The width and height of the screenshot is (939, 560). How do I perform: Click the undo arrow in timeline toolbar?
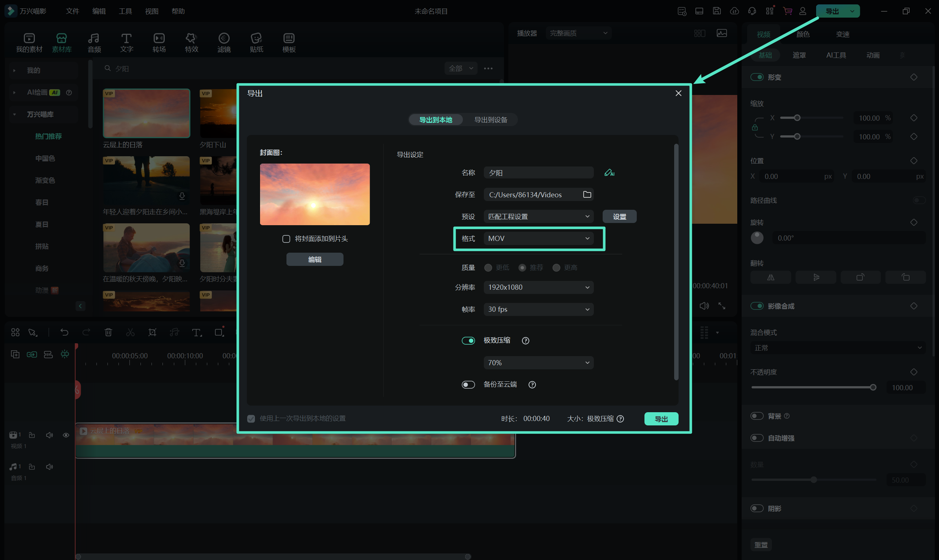(64, 332)
